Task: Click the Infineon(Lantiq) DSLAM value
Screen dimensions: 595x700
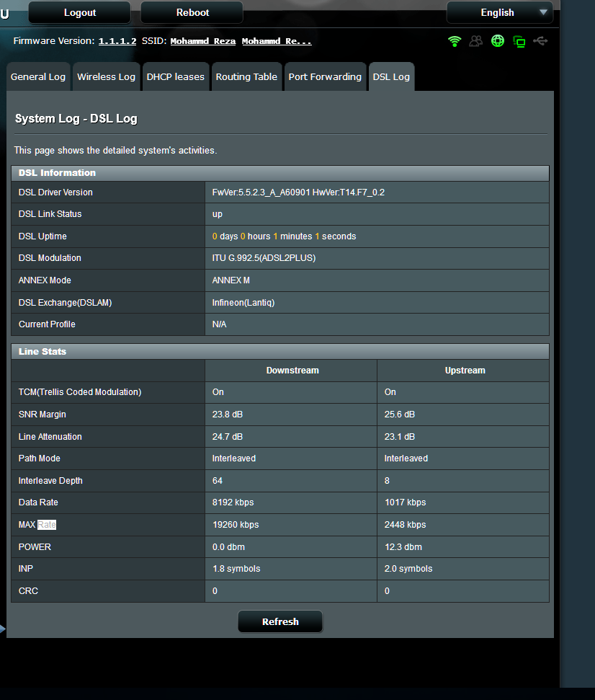Action: point(243,303)
